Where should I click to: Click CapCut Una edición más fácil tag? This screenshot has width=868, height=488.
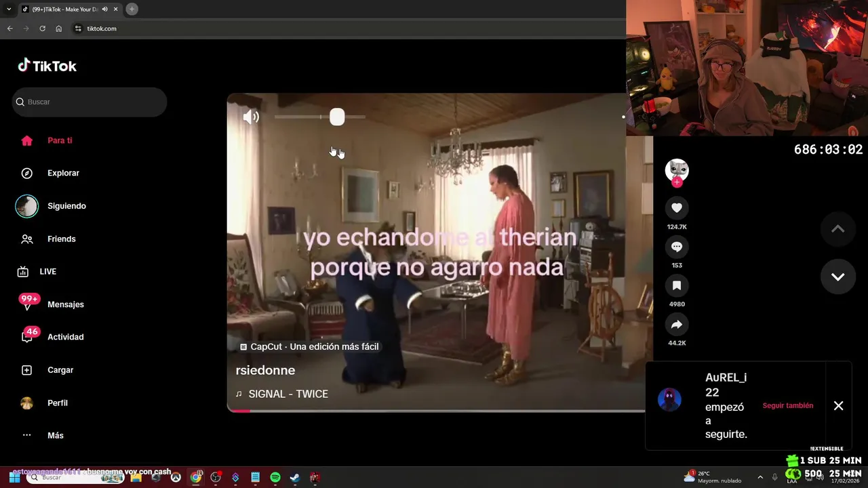point(309,346)
